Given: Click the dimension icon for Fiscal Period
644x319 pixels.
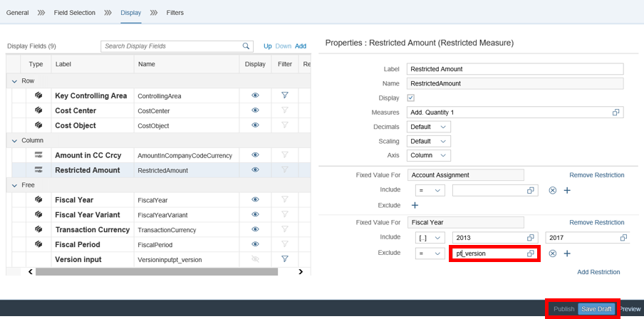Looking at the screenshot, I should 38,244.
